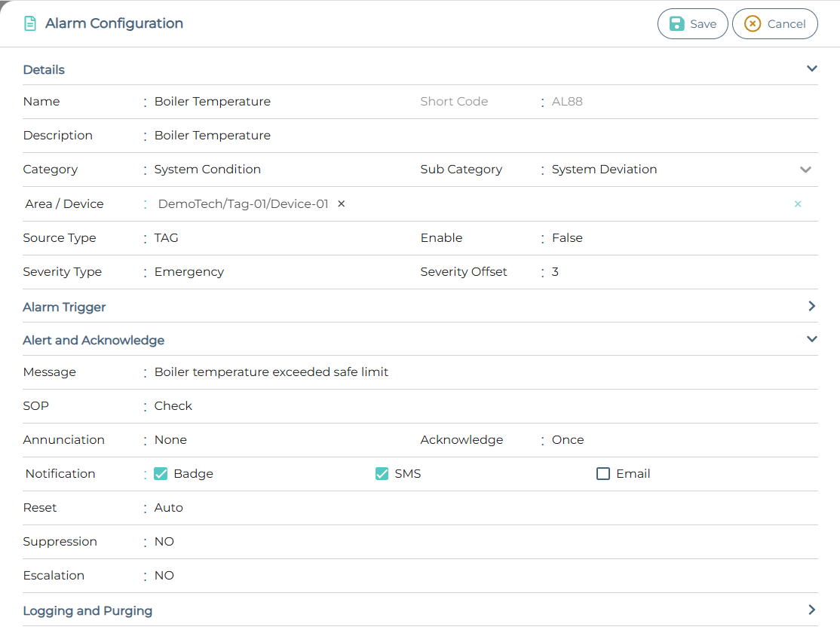Expand the Logging and Purging section

[811, 610]
